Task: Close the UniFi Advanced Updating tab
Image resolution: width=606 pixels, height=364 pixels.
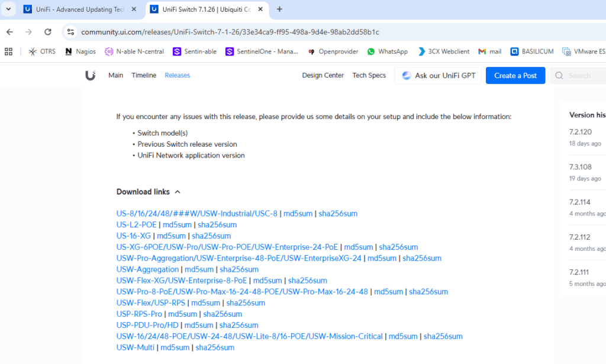Action: click(134, 9)
